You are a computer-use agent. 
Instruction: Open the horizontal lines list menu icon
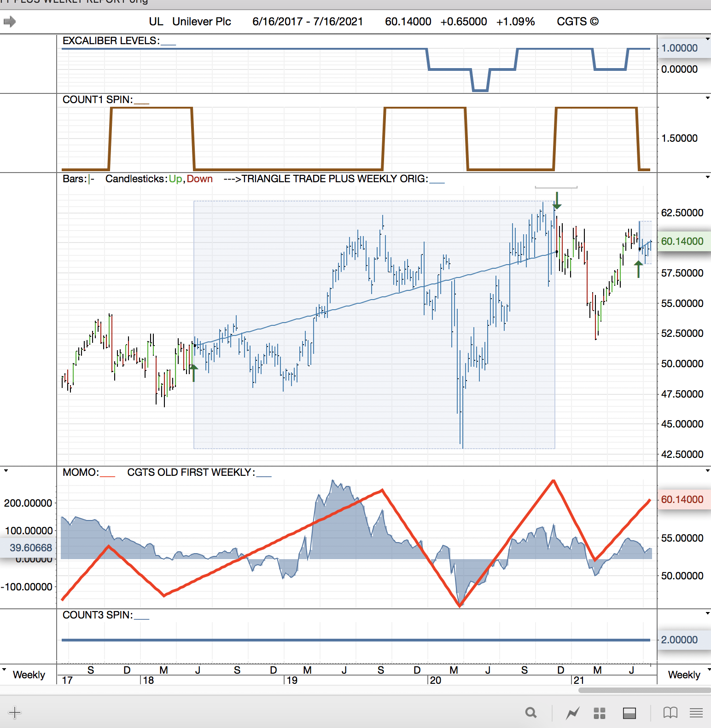(x=696, y=713)
